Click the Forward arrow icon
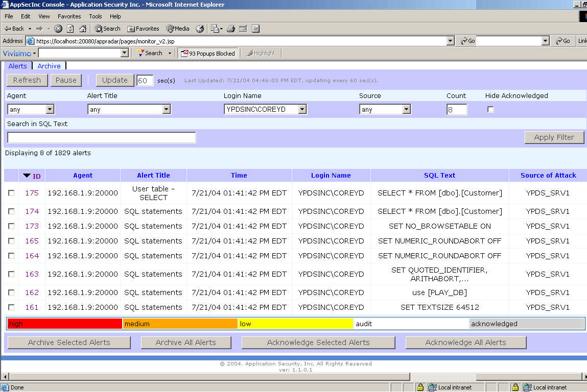 (39, 29)
